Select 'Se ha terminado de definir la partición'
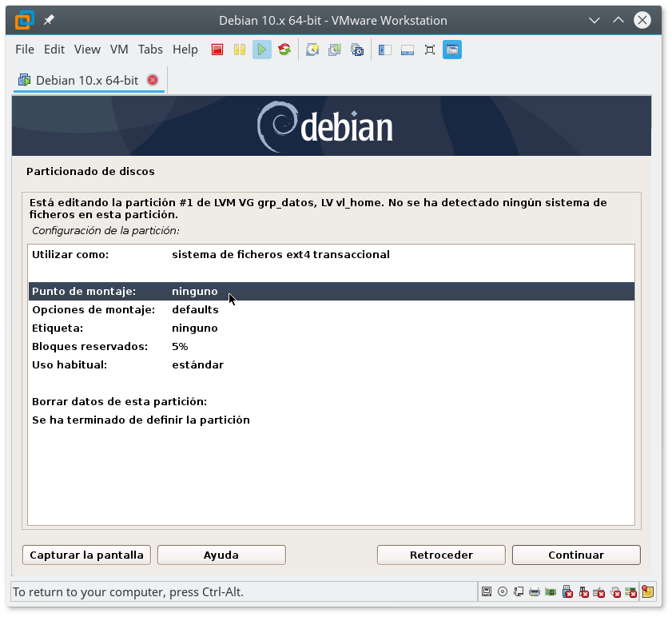Screen dimensions: 672x617 [x=332, y=420]
